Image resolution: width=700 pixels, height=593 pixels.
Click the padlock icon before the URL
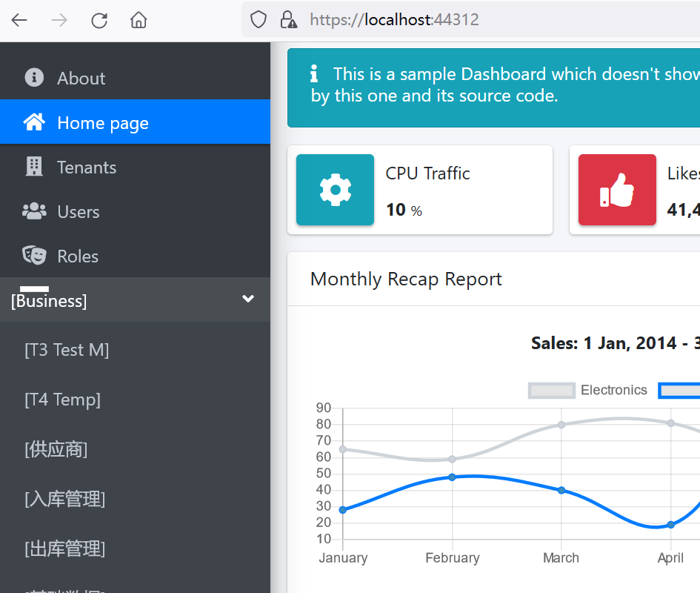(x=288, y=19)
